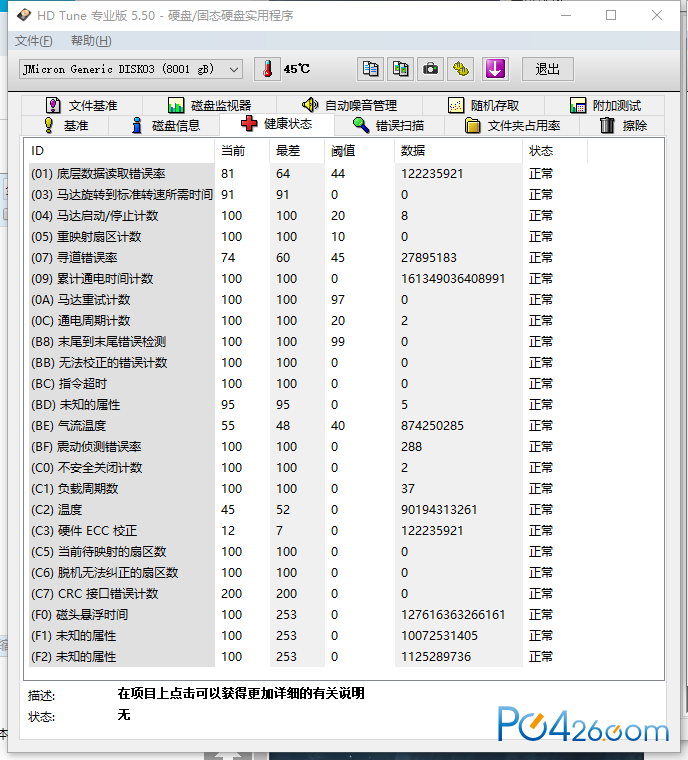
Task: Select row (B8) 末尾到末尾错误检测
Action: (307, 342)
